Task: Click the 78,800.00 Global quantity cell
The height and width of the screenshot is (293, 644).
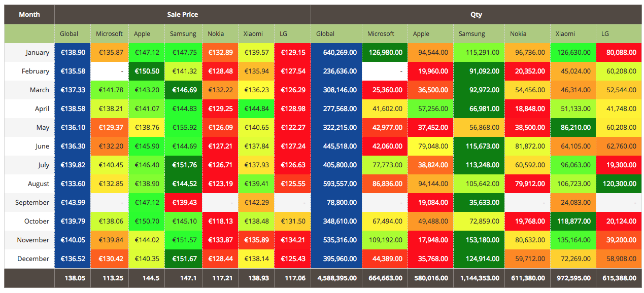Action: 336,203
